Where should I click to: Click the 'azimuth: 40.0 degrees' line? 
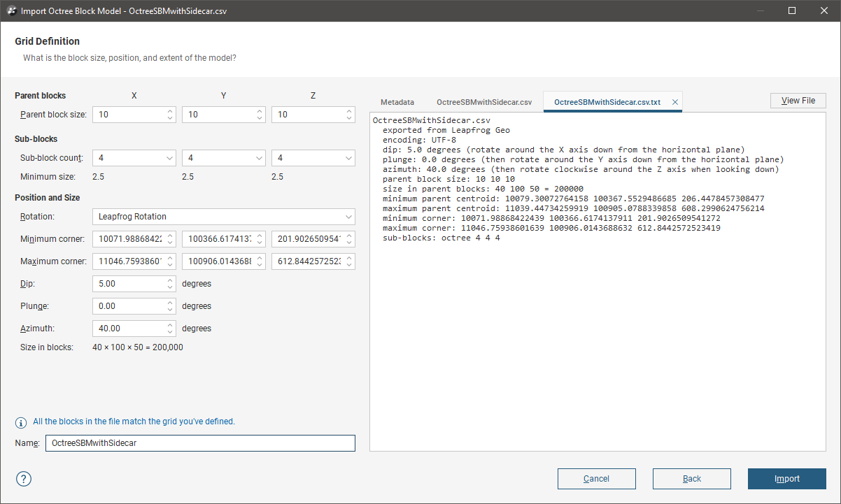tap(581, 169)
